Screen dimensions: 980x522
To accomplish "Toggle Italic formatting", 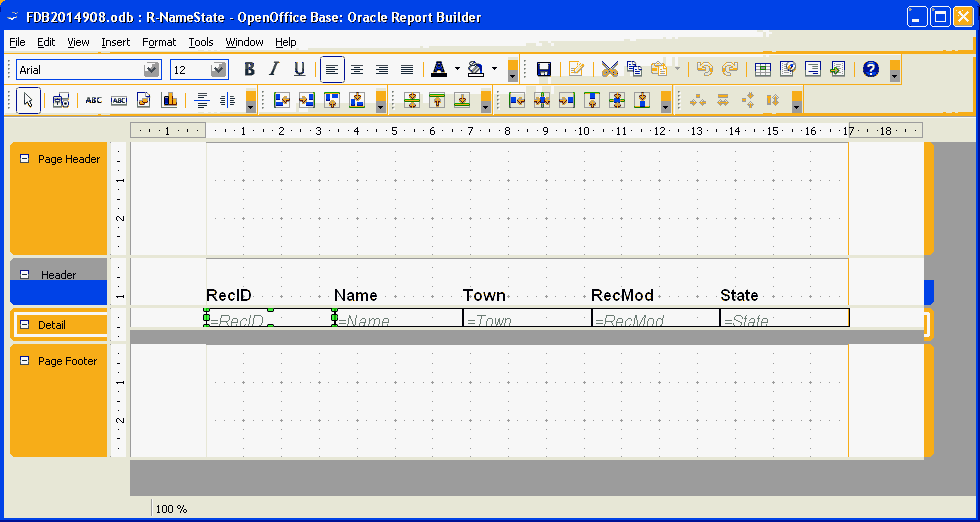I will tap(274, 69).
